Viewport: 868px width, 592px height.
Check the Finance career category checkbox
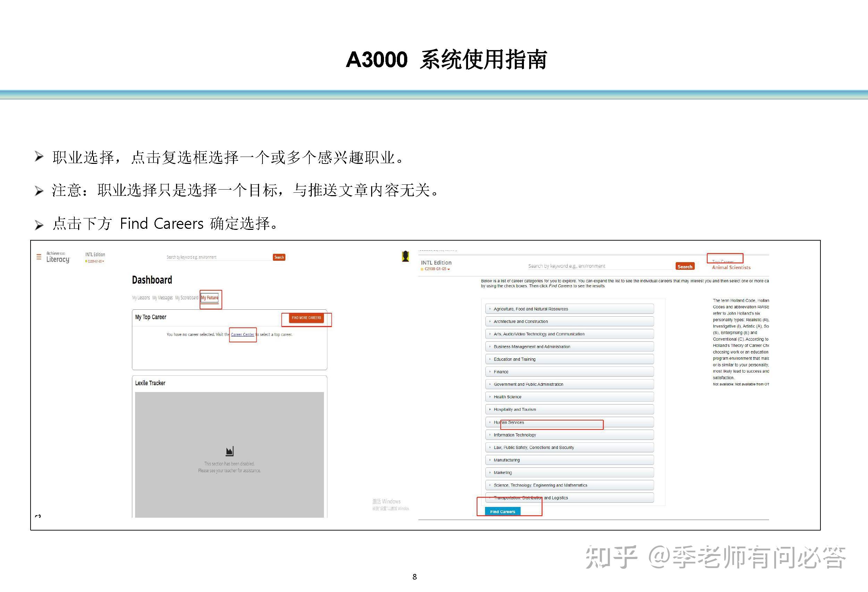tap(490, 372)
